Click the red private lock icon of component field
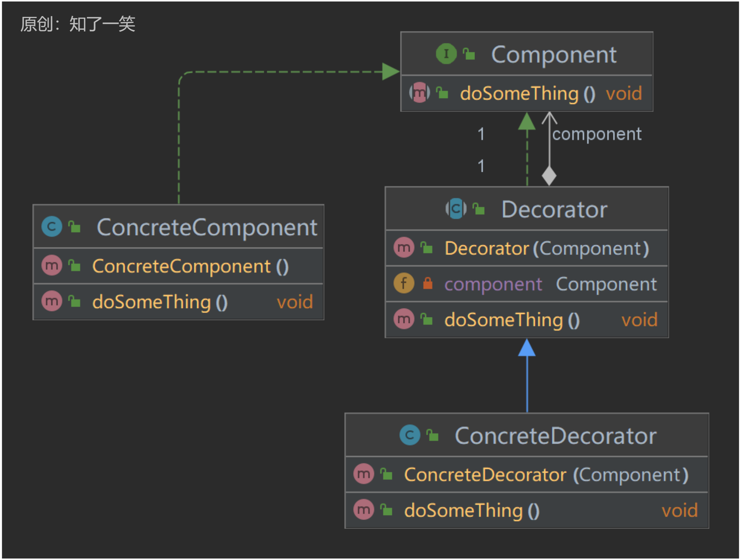This screenshot has height=560, width=741. [x=428, y=283]
